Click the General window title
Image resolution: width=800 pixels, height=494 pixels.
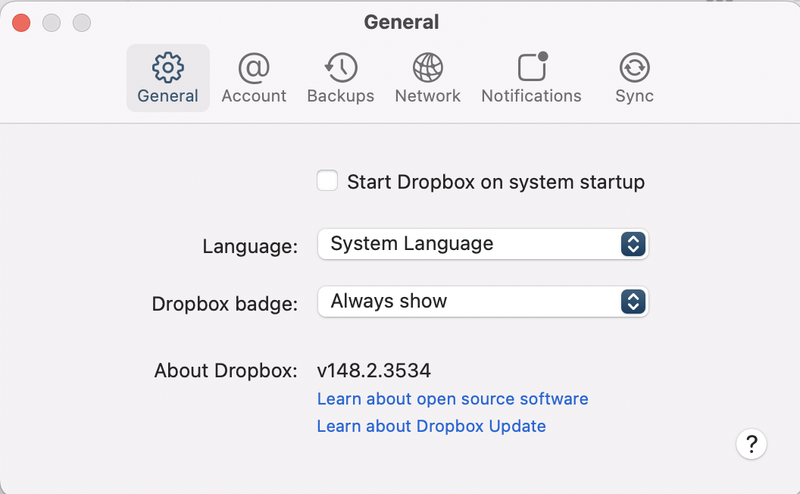pyautogui.click(x=401, y=22)
